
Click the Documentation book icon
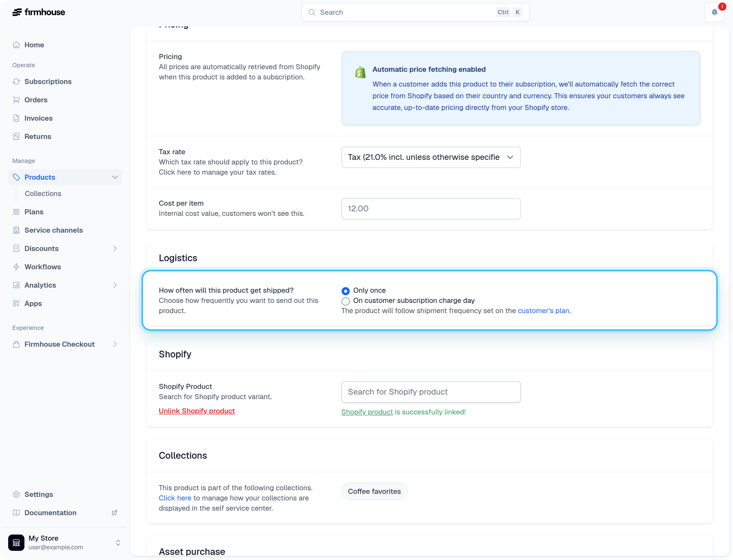coord(16,512)
